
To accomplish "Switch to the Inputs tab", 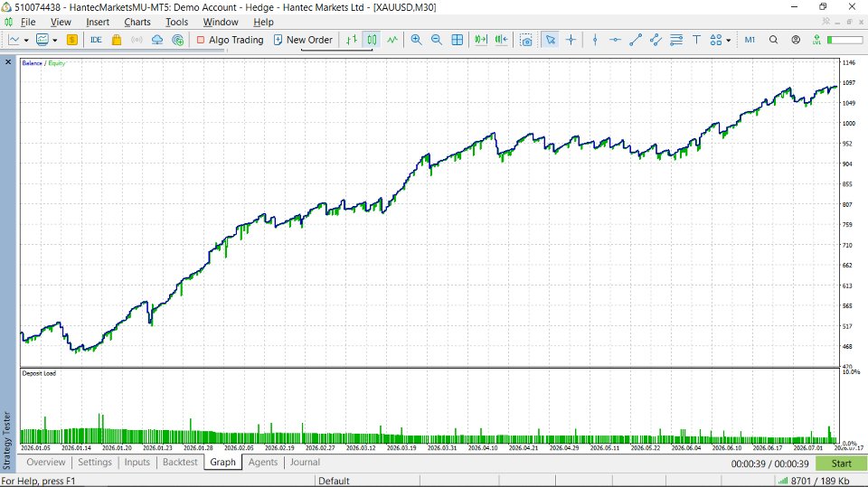I will coord(137,462).
